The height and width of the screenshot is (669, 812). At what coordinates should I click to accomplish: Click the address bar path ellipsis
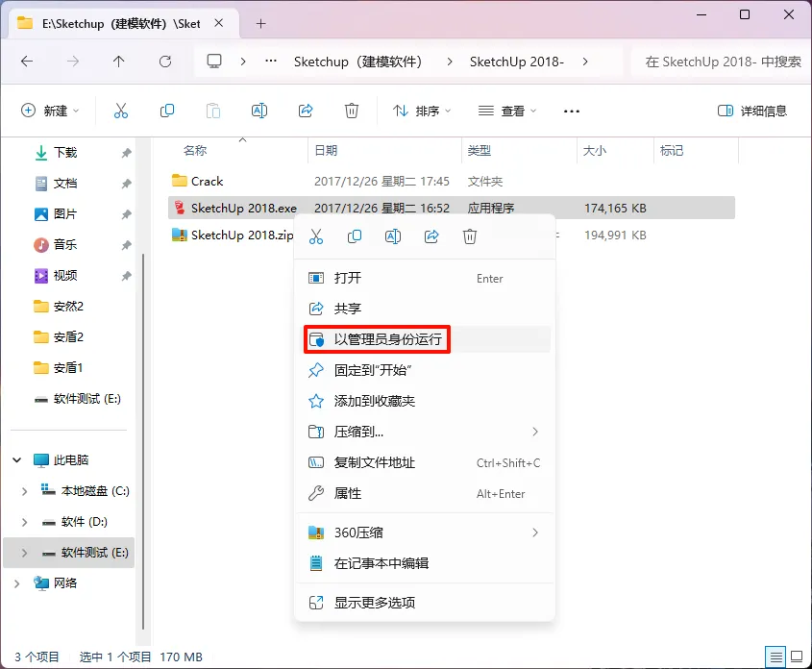[x=271, y=62]
